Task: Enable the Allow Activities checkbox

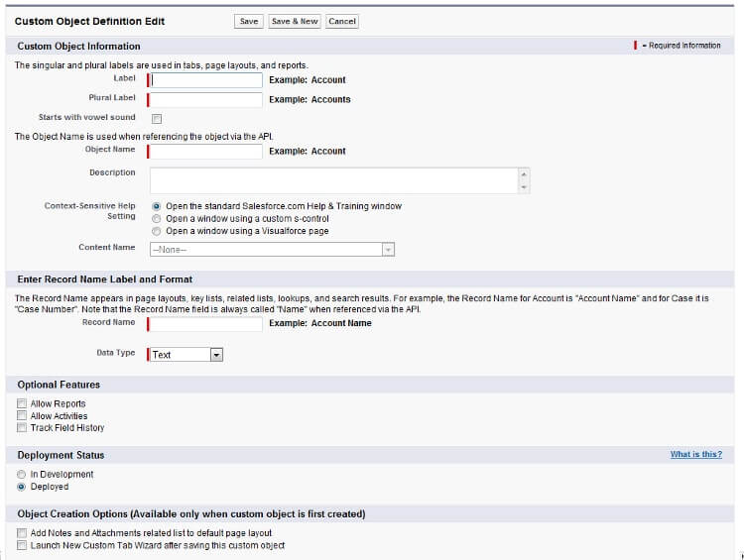Action: tap(22, 416)
